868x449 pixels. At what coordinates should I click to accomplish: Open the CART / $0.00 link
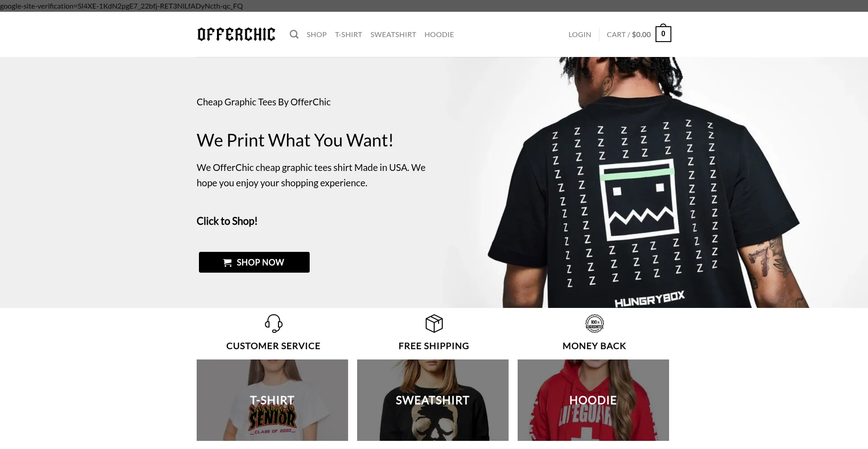pyautogui.click(x=629, y=34)
